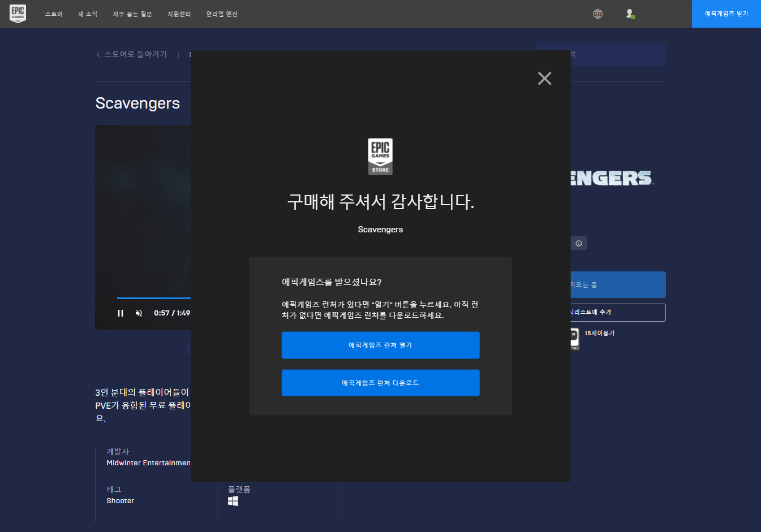The height and width of the screenshot is (532, 761).
Task: Open 지원센터 in top navigation
Action: tap(179, 14)
